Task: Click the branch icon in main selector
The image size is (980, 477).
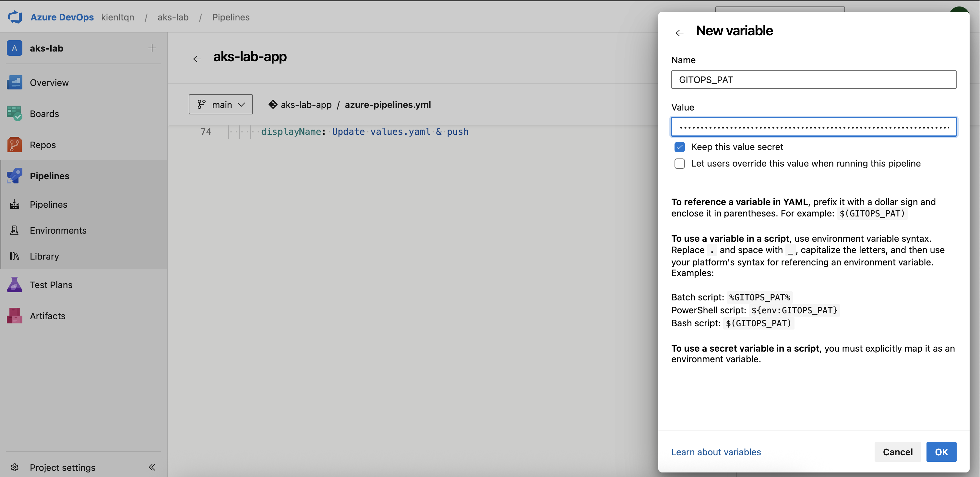Action: 202,104
